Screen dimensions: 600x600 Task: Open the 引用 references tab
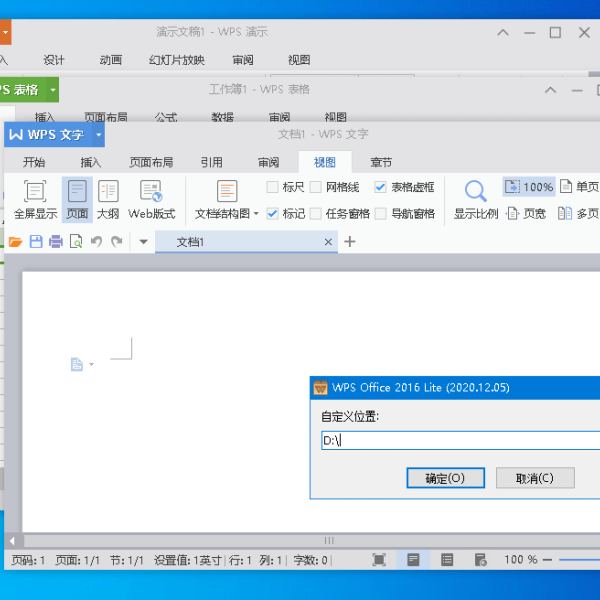click(x=212, y=162)
